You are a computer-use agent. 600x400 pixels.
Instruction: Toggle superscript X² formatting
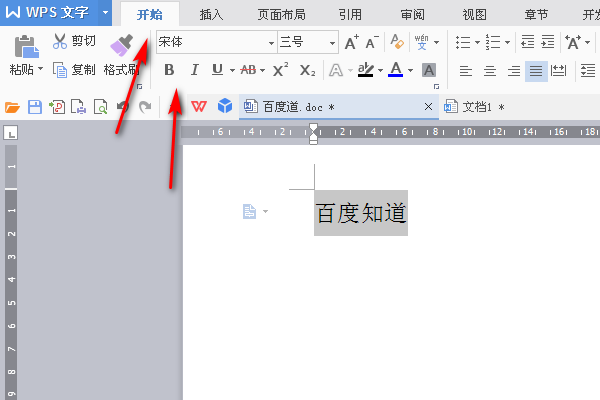tap(280, 70)
